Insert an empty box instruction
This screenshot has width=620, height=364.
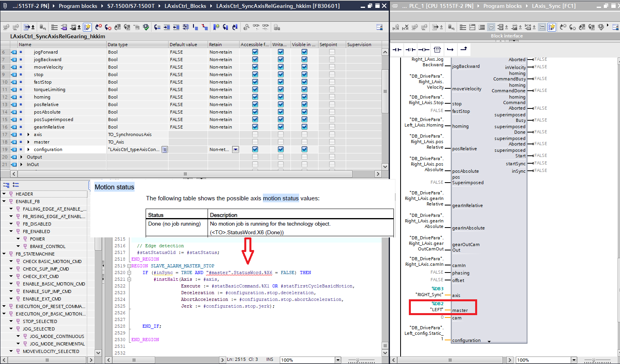coord(437,49)
